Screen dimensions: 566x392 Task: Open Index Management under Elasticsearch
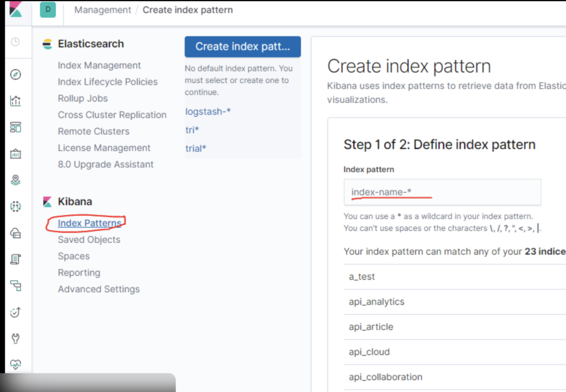point(99,65)
